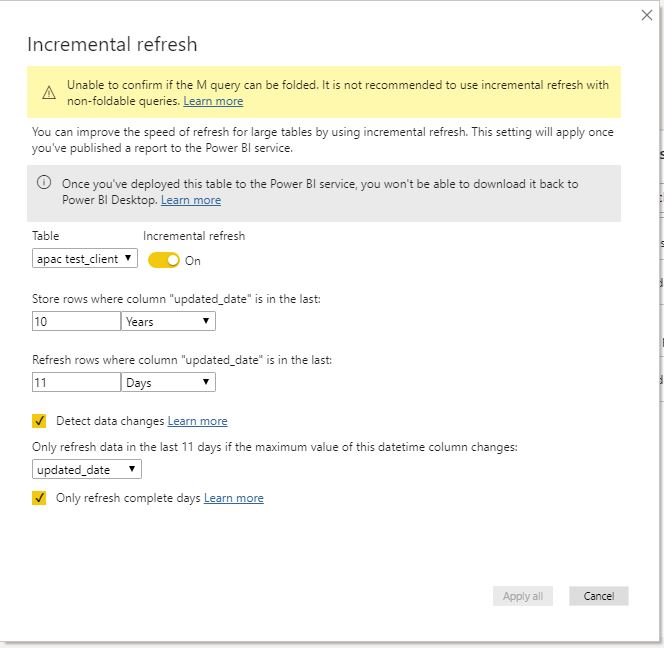Click the Cancel button
This screenshot has width=664, height=648.
coord(599,596)
